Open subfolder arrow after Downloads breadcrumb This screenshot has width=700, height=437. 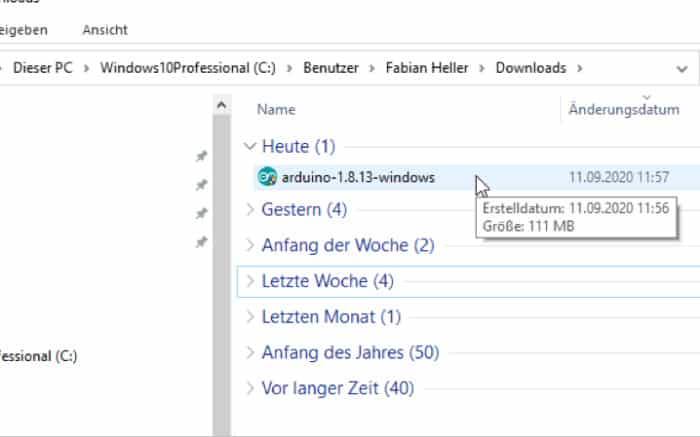(579, 68)
